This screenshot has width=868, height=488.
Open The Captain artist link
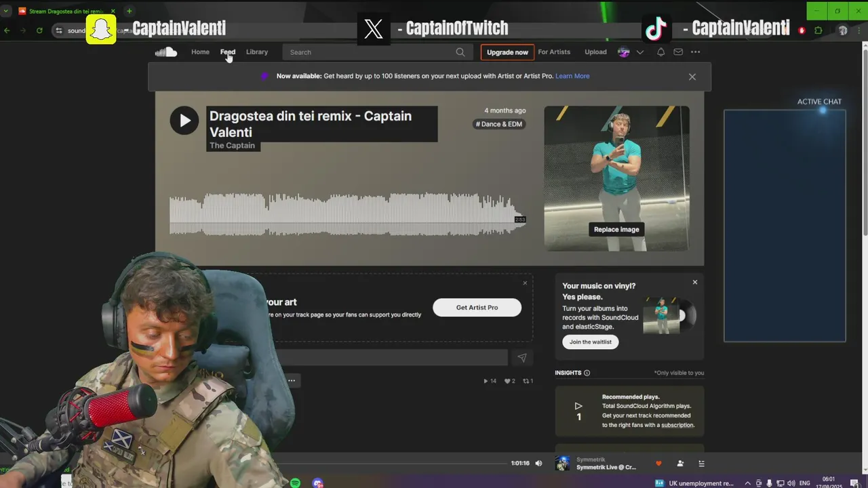pos(233,146)
